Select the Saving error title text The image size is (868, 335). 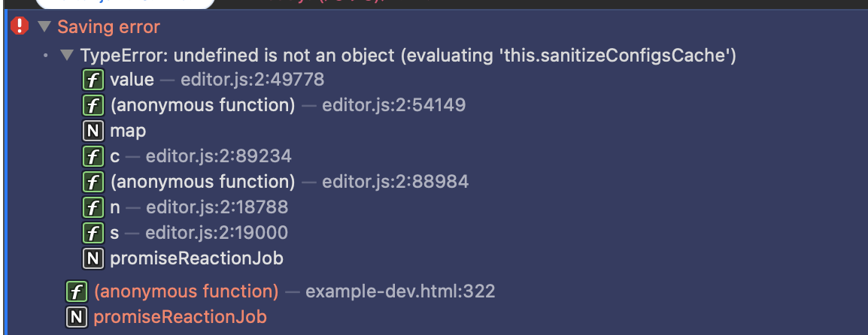coord(108,26)
